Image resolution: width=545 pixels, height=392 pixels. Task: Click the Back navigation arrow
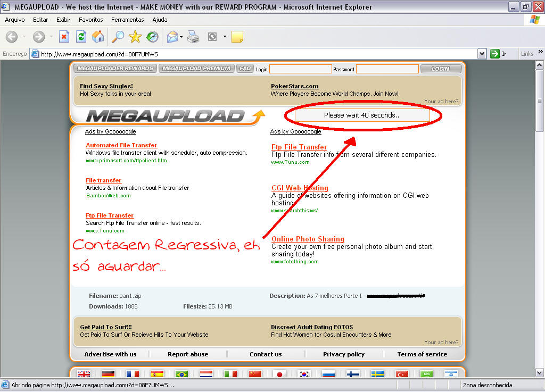(12, 37)
